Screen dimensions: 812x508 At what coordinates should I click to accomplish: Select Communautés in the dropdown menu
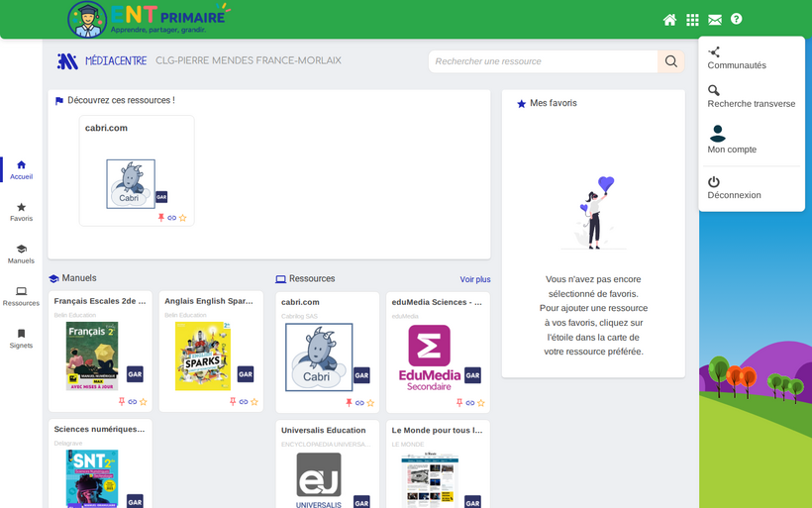(x=737, y=58)
